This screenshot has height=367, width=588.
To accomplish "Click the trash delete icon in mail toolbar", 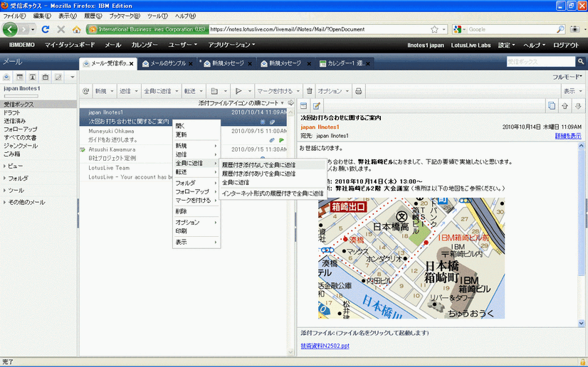I will 310,91.
